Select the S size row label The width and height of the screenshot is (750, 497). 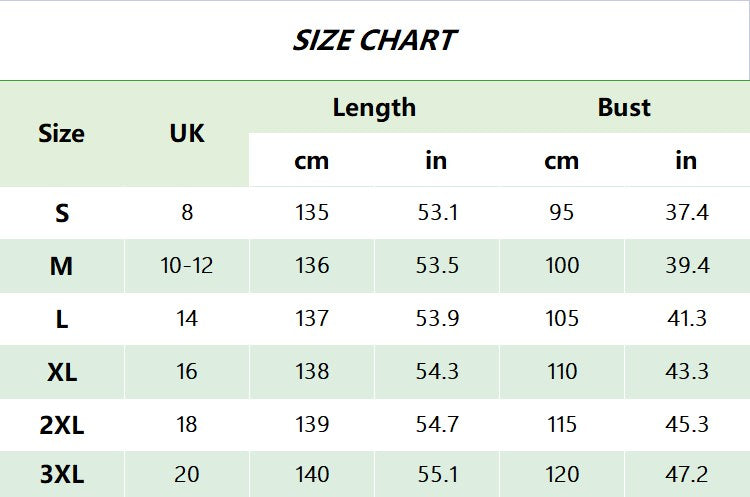[x=62, y=213]
